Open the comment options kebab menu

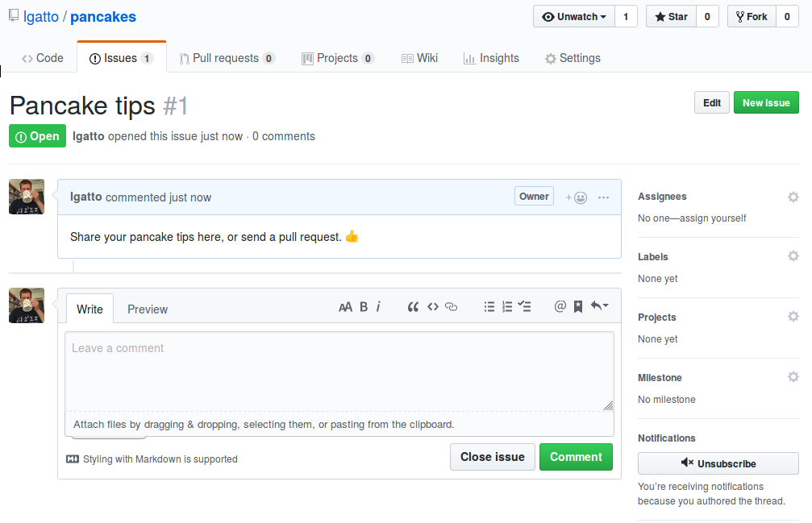(603, 197)
